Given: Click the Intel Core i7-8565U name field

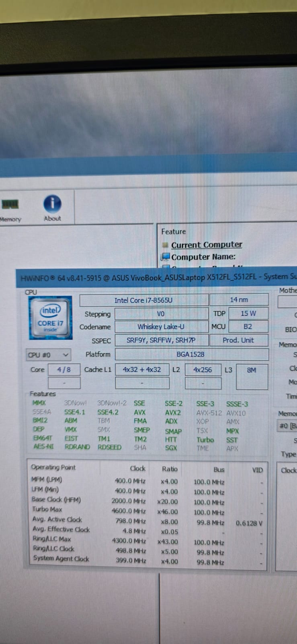Looking at the screenshot, I should [143, 300].
